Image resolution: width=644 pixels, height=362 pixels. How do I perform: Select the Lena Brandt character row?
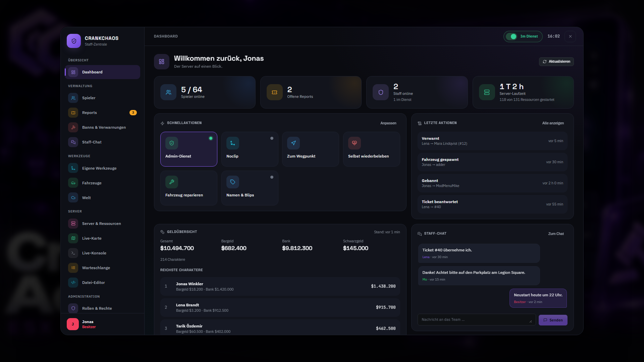pos(280,307)
